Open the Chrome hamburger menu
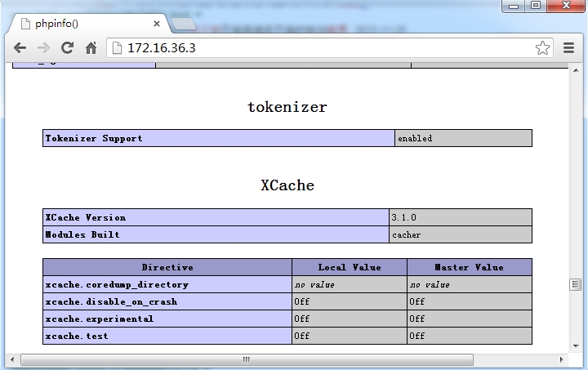The image size is (588, 370). click(x=569, y=48)
